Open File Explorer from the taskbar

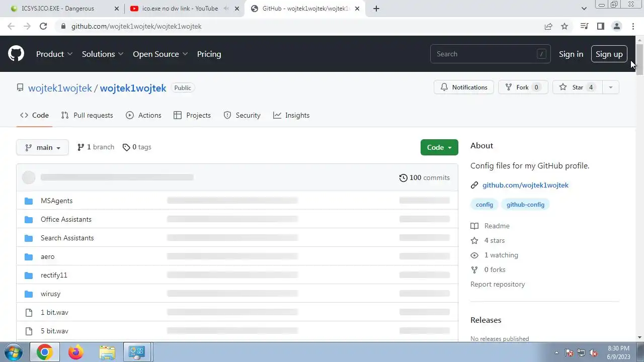coord(107,352)
